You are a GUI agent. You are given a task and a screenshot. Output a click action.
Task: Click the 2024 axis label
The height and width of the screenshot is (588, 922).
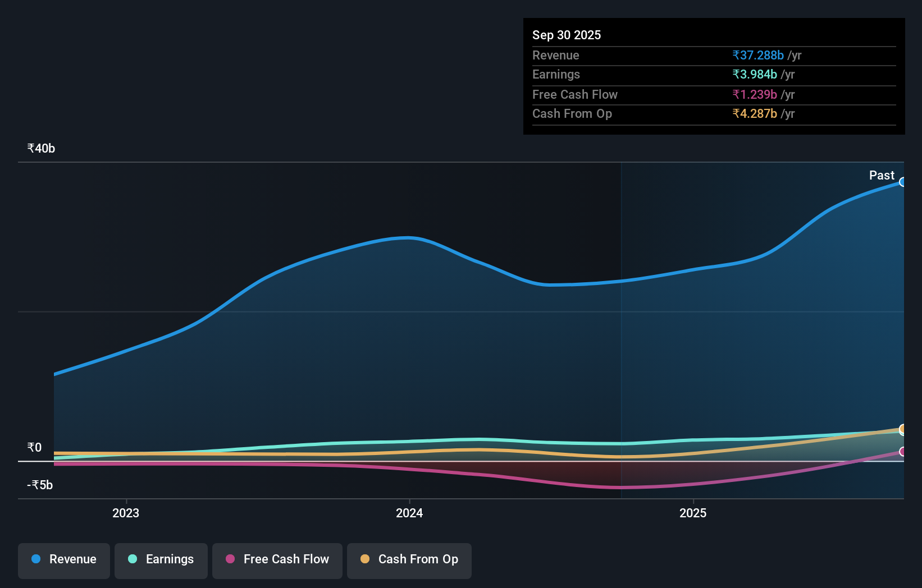[x=409, y=512]
